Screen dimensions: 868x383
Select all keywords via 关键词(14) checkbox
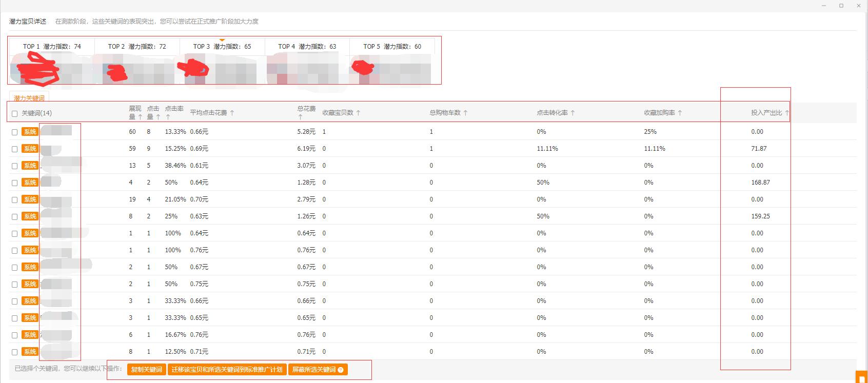tap(14, 114)
